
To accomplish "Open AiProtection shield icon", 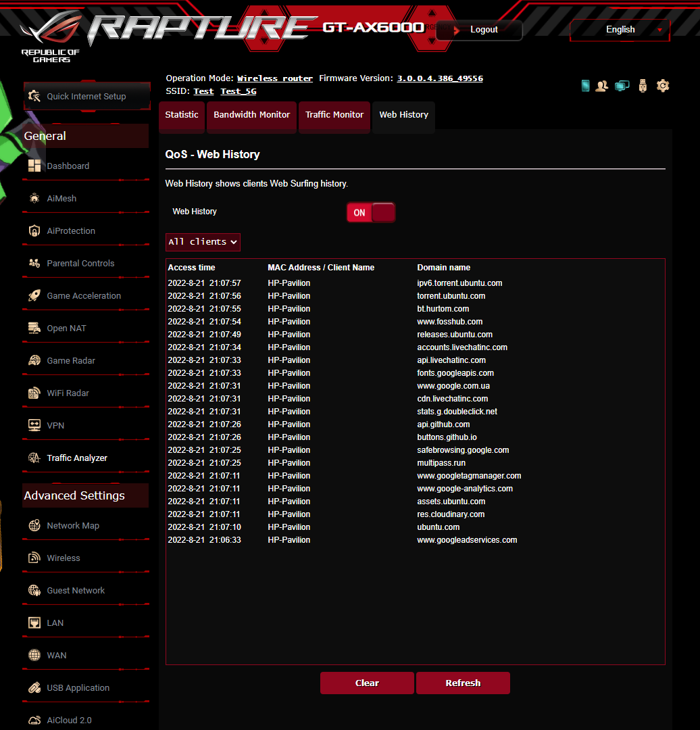I will [34, 231].
